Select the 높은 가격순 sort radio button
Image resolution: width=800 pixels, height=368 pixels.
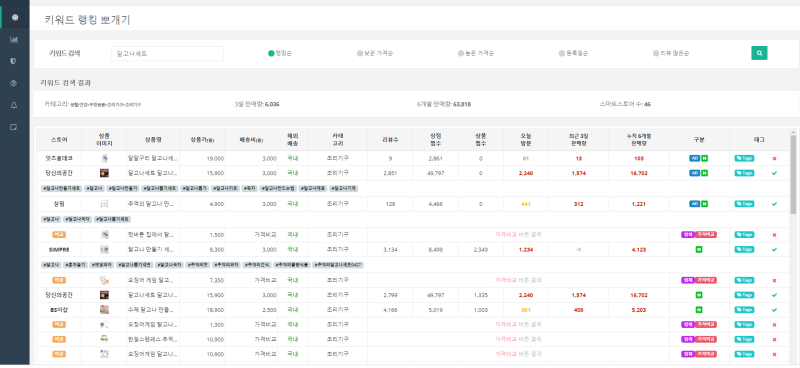461,53
